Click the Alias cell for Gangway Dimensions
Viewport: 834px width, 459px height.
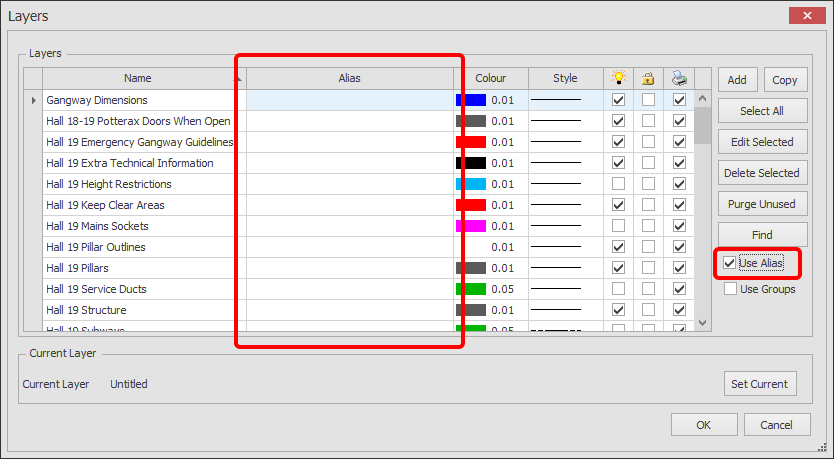pos(349,100)
